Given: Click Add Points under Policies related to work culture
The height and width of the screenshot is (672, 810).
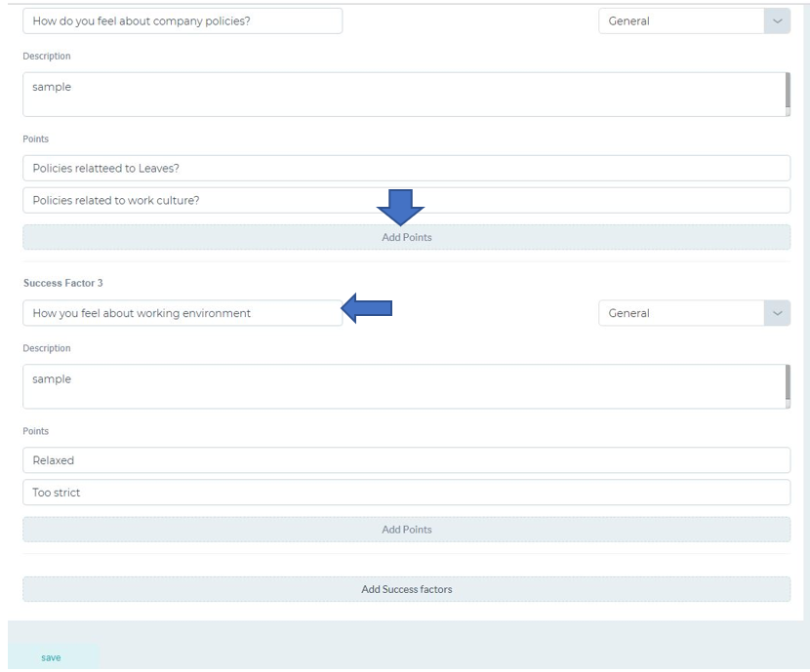Looking at the screenshot, I should [x=407, y=237].
